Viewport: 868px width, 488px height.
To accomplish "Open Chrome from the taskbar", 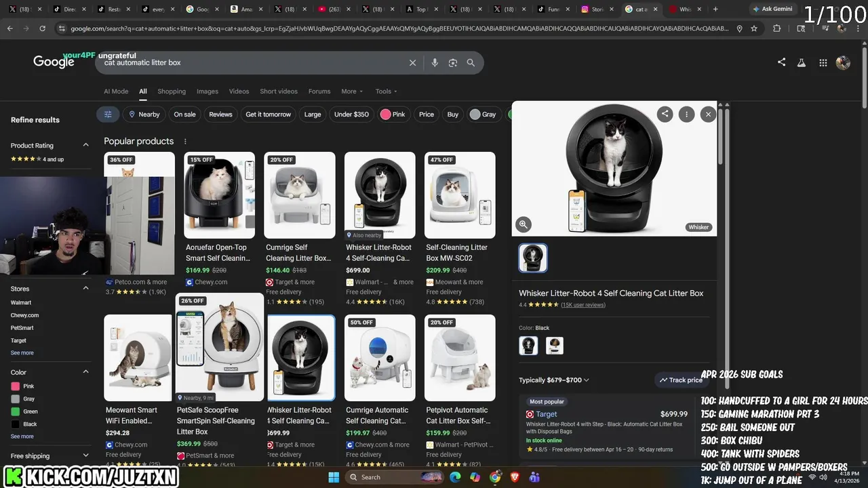I will (495, 477).
